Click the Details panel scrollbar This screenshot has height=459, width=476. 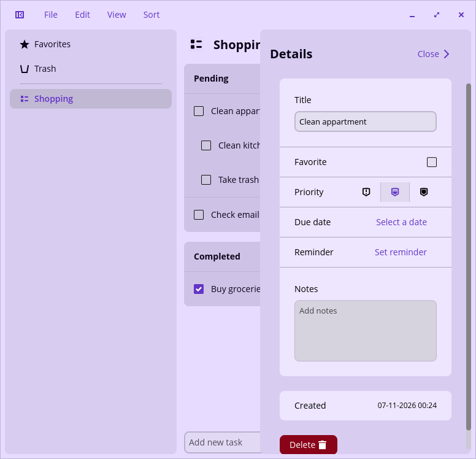tap(469, 257)
